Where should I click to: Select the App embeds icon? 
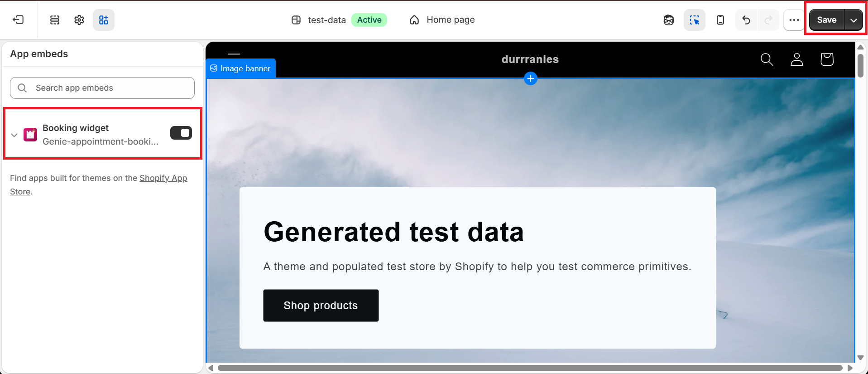[104, 20]
